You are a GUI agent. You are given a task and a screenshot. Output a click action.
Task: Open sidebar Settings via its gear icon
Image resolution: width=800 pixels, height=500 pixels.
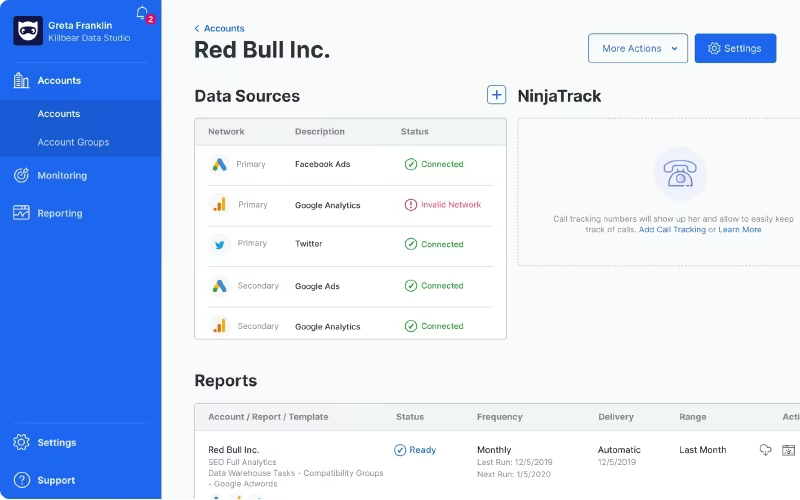21,442
